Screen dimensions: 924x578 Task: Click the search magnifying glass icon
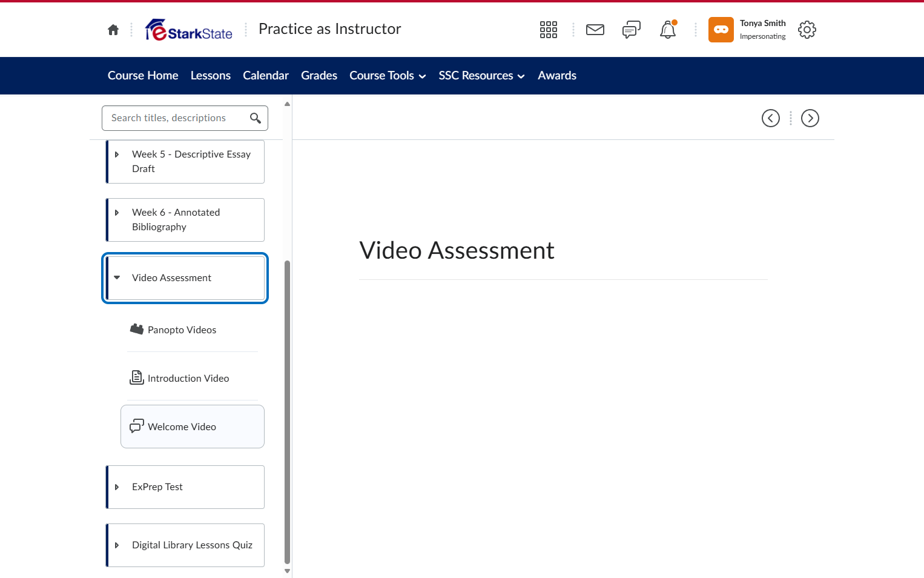(x=256, y=118)
